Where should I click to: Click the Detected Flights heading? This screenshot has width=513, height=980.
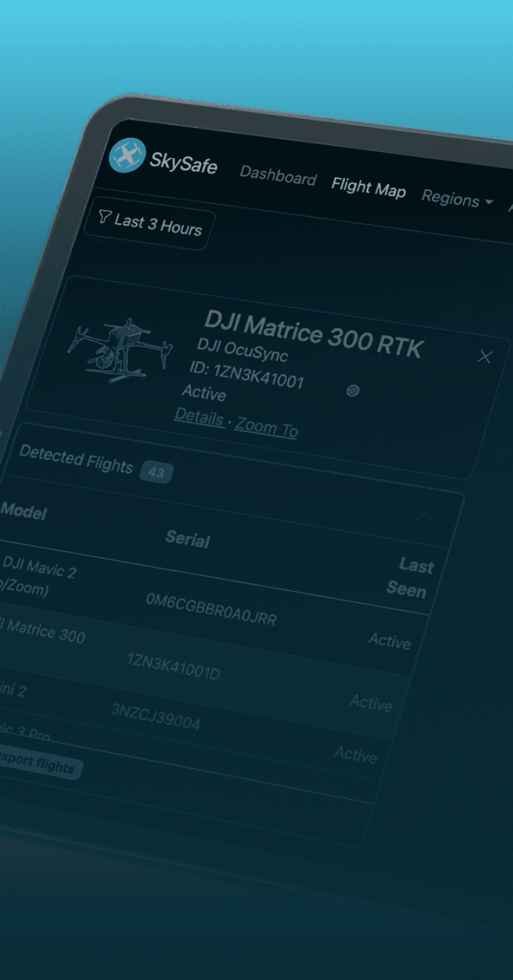pos(76,458)
